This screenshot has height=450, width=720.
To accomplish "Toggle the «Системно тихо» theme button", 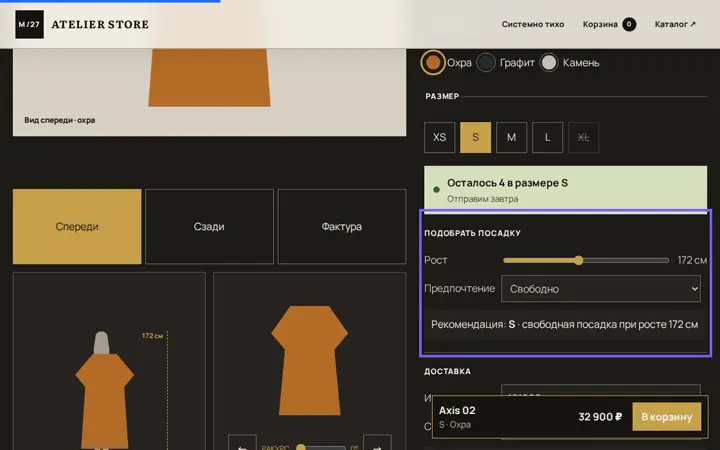I will (533, 24).
